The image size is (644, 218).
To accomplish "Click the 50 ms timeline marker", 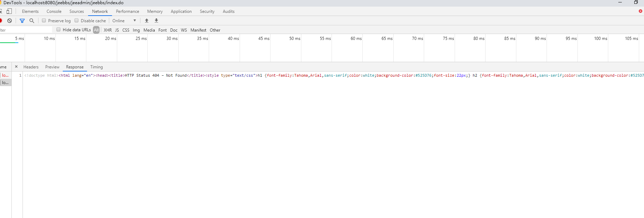I will pyautogui.click(x=294, y=39).
